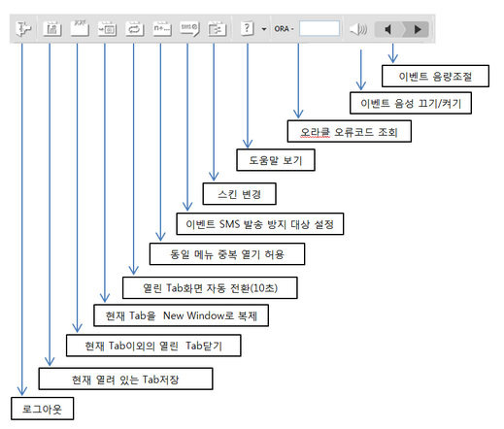The image size is (504, 429).
Task: Duplicate the current tab into a new window
Action: 107,29
